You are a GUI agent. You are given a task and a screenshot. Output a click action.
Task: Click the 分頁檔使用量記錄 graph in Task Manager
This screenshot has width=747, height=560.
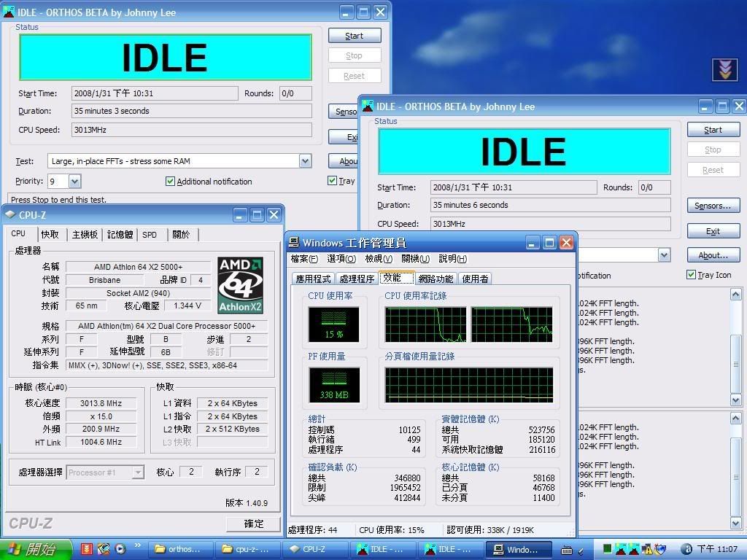pos(469,385)
